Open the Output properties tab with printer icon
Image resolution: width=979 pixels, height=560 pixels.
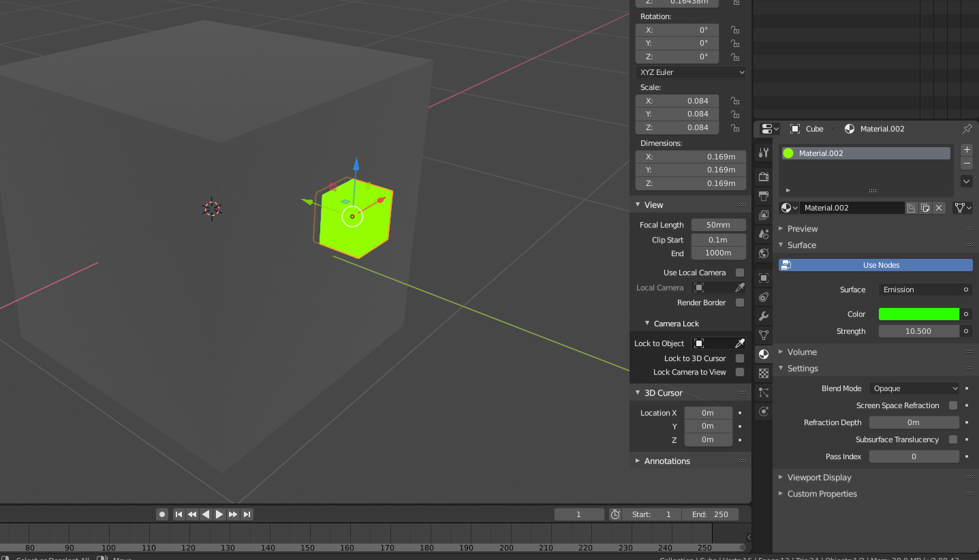(763, 196)
